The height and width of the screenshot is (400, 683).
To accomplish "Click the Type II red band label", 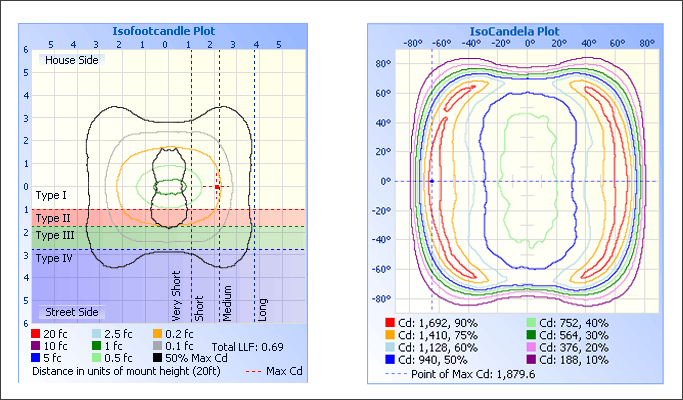I will [x=53, y=217].
